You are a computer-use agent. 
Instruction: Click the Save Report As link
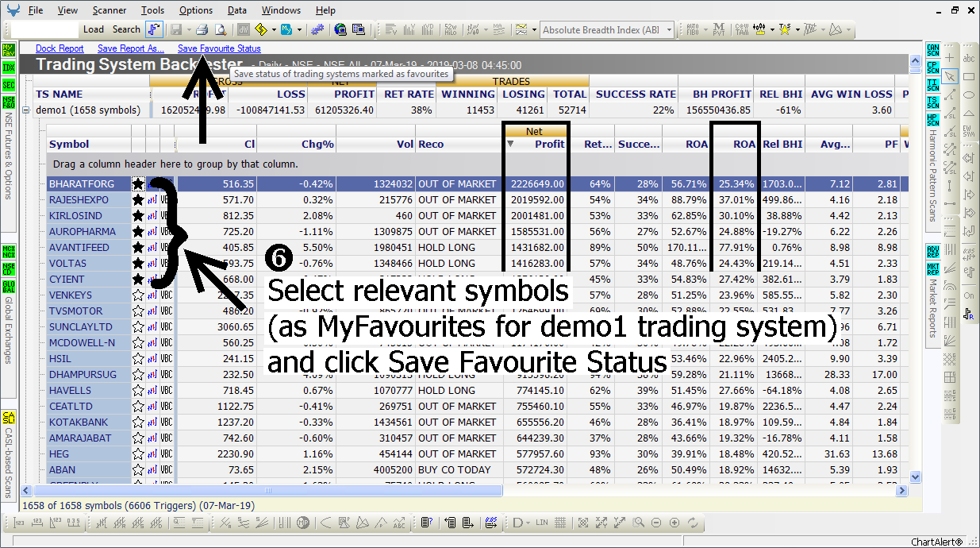pos(131,48)
